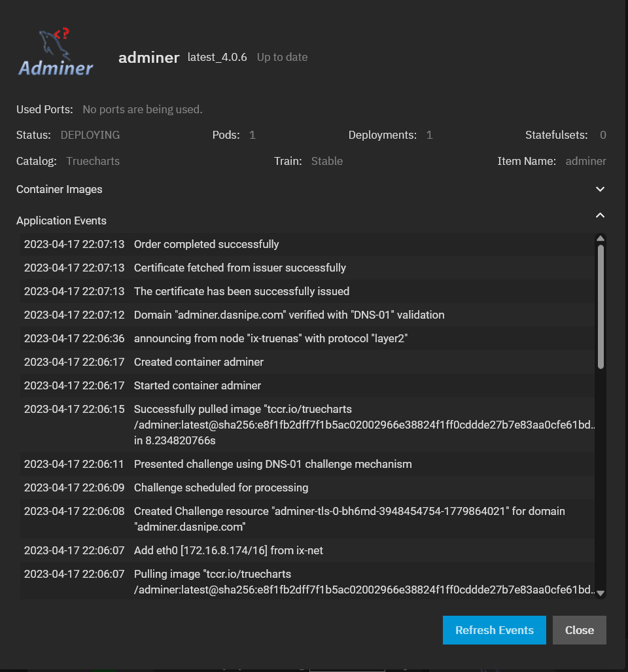Select the Application Events header
Viewport: 628px width, 672px height.
(x=61, y=221)
